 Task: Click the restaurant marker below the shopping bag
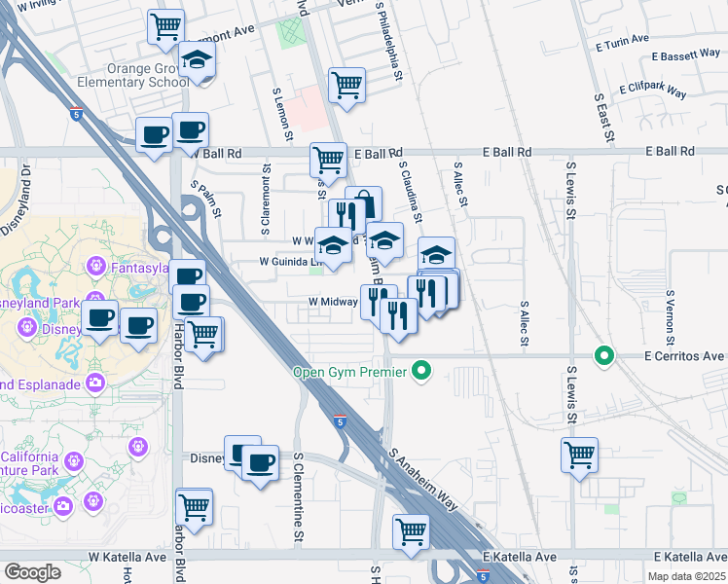pos(346,215)
